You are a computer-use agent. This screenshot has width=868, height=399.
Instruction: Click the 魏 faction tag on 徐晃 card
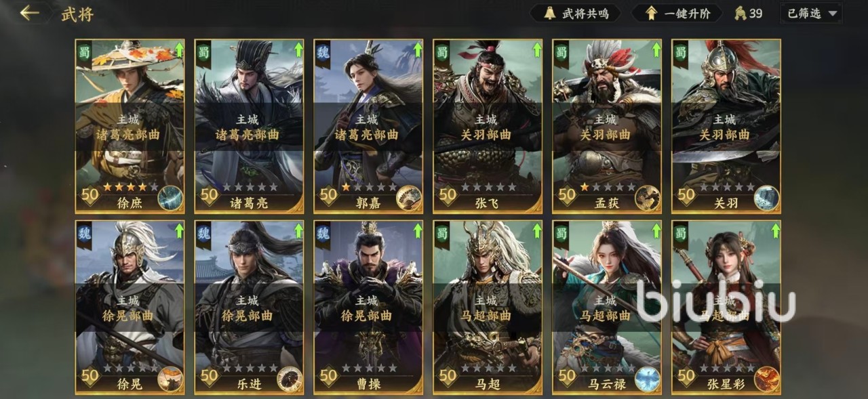(x=84, y=234)
